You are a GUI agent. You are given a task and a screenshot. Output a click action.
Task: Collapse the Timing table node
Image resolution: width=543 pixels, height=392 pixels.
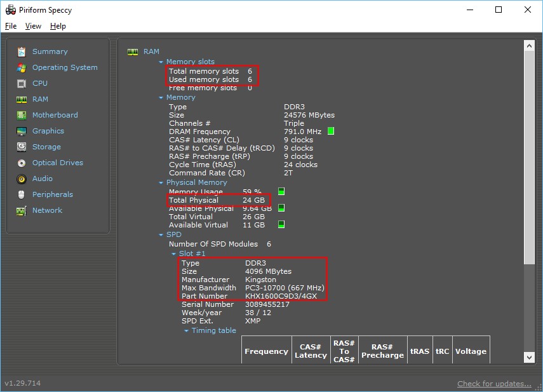coord(186,331)
